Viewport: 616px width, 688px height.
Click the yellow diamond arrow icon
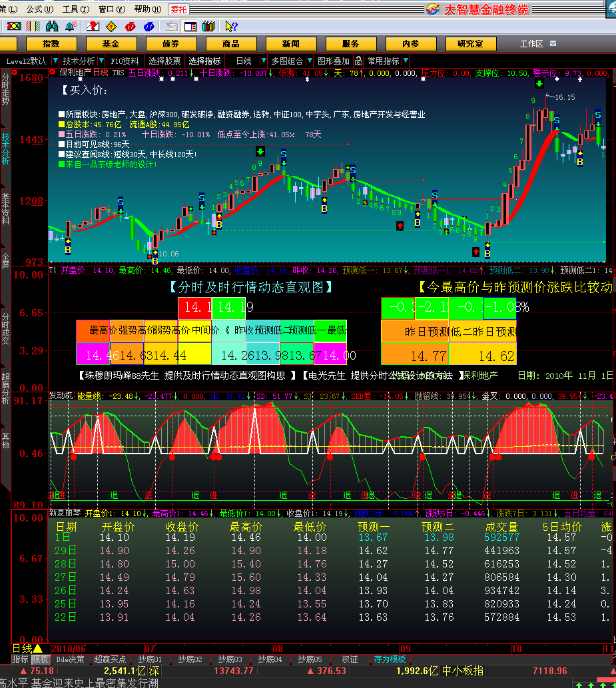tap(111, 27)
